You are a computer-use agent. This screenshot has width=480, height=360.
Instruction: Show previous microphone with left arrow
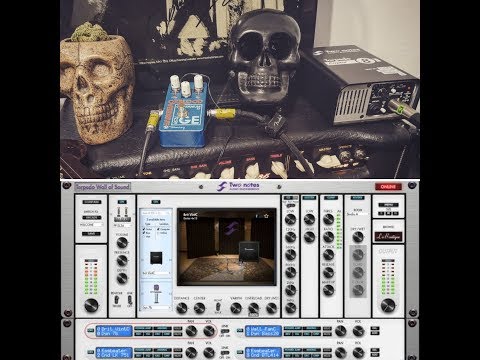(142, 293)
